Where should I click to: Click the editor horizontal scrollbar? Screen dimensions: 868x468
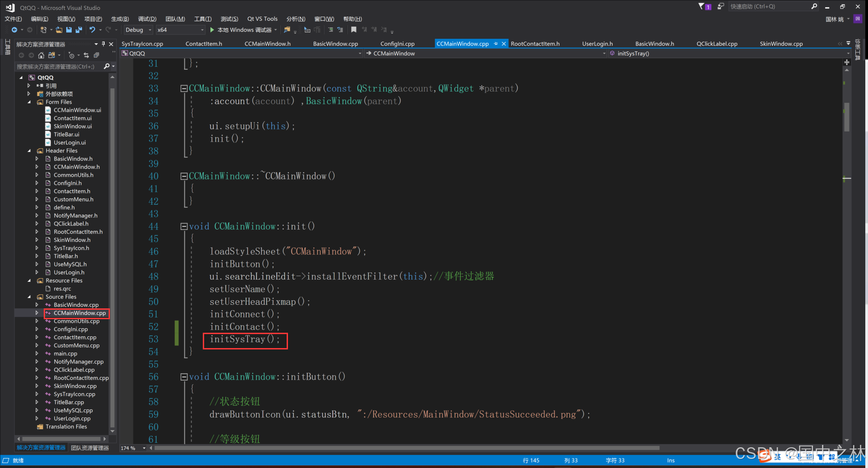[x=407, y=448]
